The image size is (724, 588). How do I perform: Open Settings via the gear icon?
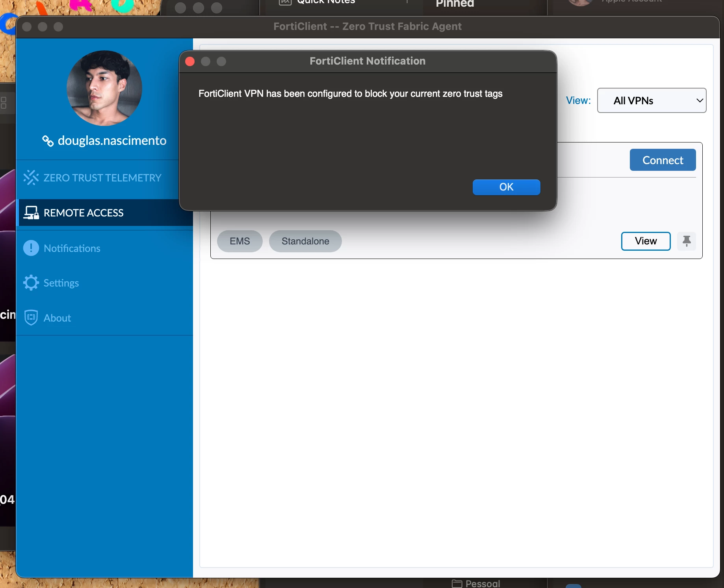point(31,283)
